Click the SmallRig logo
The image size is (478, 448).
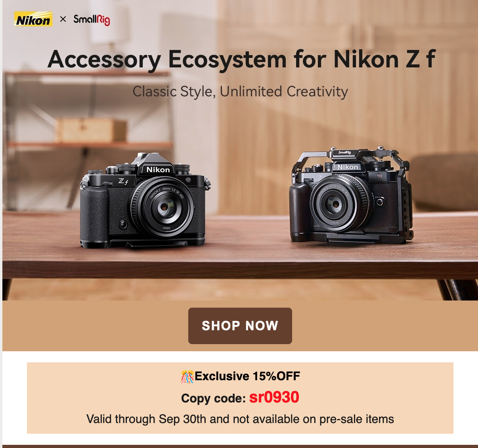point(92,19)
